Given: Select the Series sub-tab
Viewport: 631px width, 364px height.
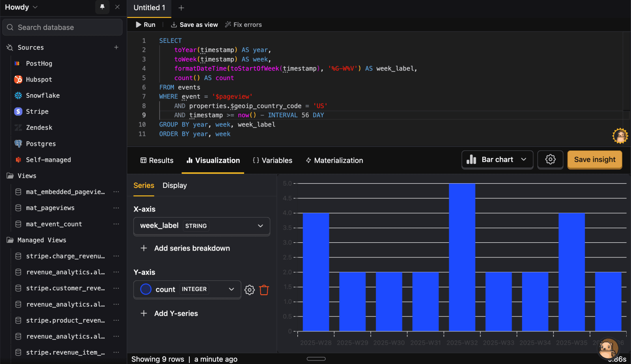Looking at the screenshot, I should 144,186.
